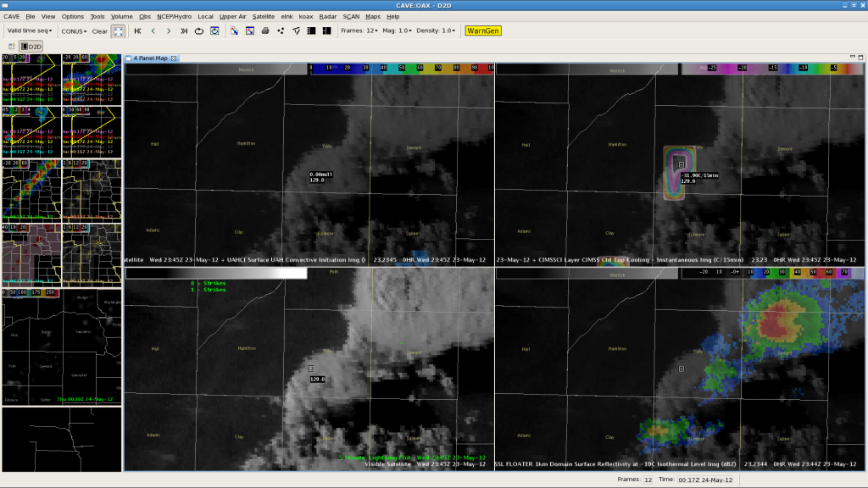
Task: Switch to single-panel layout icon
Action: click(311, 30)
